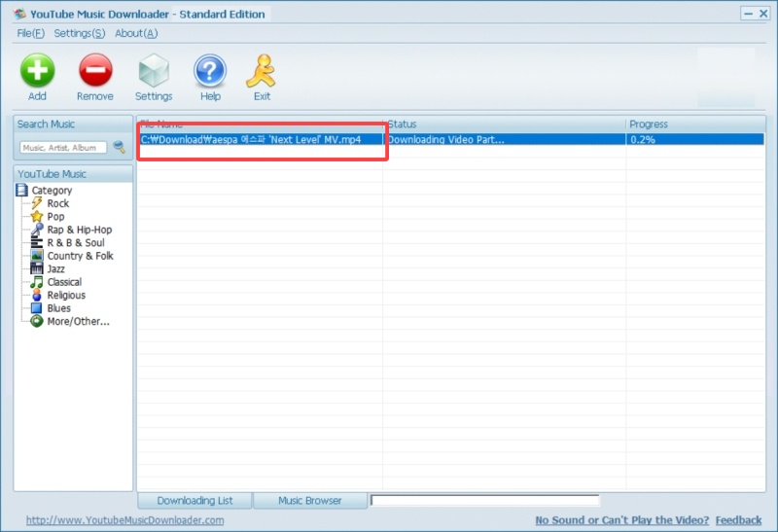Open No Sound or Can't Play link
Image resolution: width=778 pixels, height=532 pixels.
pos(622,520)
